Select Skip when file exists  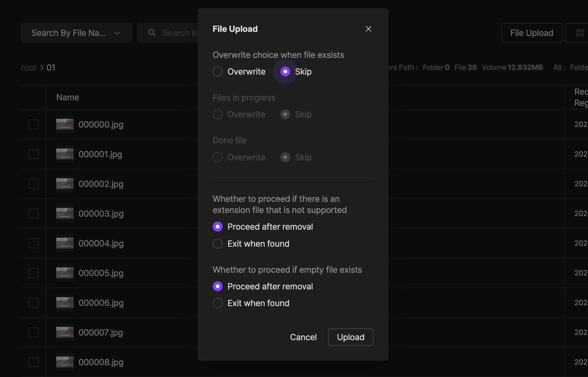click(x=285, y=71)
